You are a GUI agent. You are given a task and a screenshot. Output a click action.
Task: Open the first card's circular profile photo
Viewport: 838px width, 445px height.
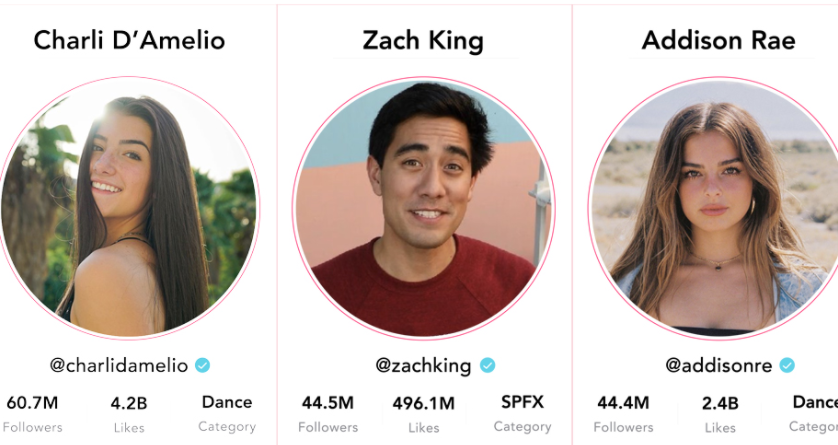[x=128, y=207]
